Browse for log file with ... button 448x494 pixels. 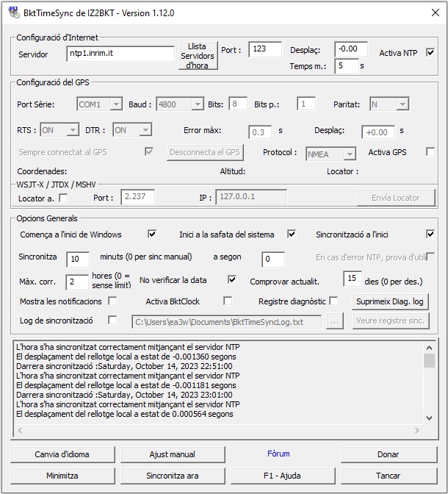334,321
